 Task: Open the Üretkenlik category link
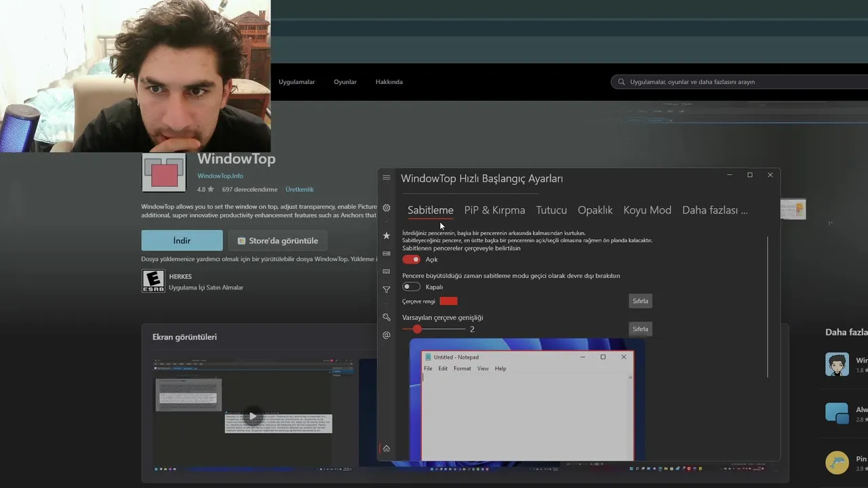[x=300, y=190]
